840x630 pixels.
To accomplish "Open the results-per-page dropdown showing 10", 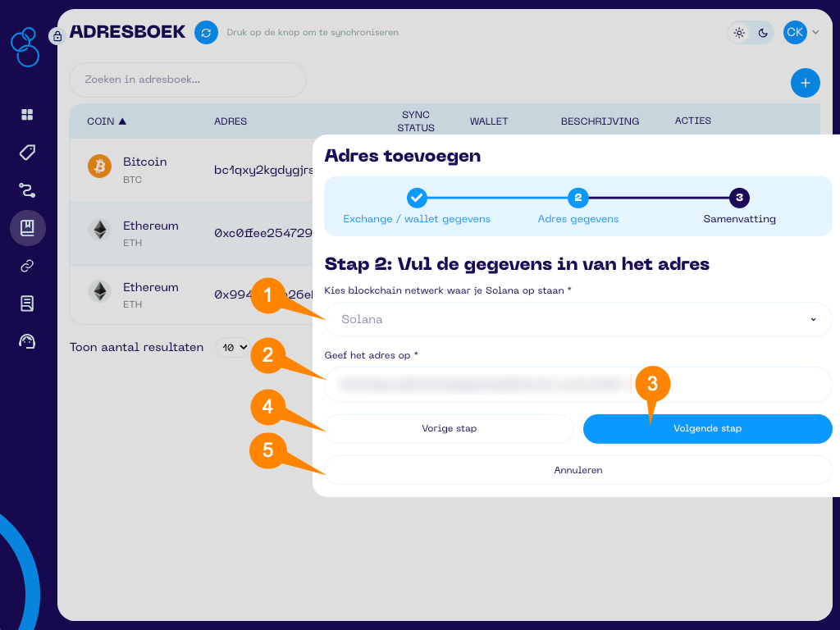I will tap(232, 348).
